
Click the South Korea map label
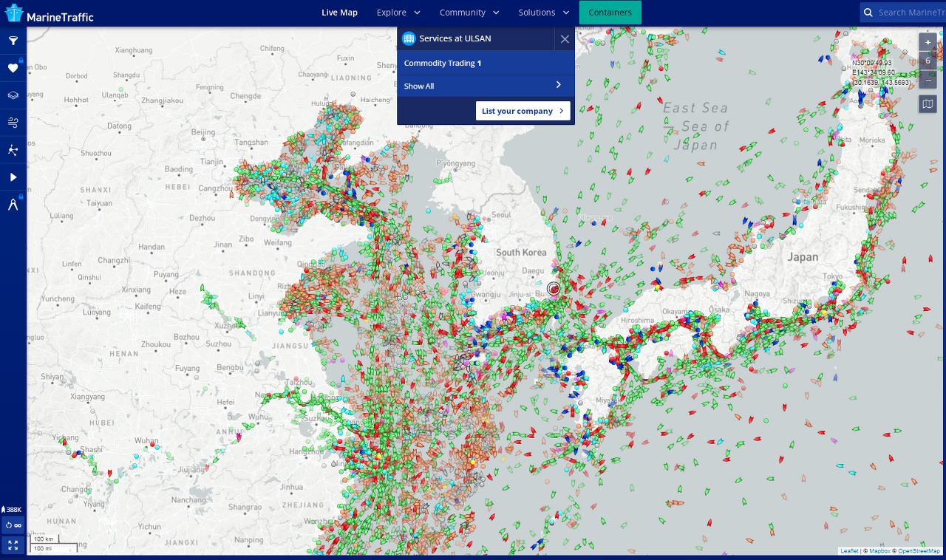(521, 253)
